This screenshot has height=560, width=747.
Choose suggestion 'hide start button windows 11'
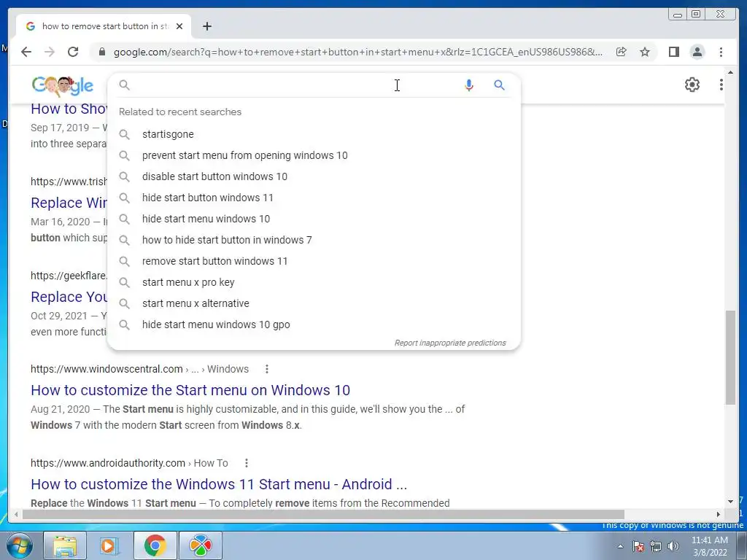point(314,198)
